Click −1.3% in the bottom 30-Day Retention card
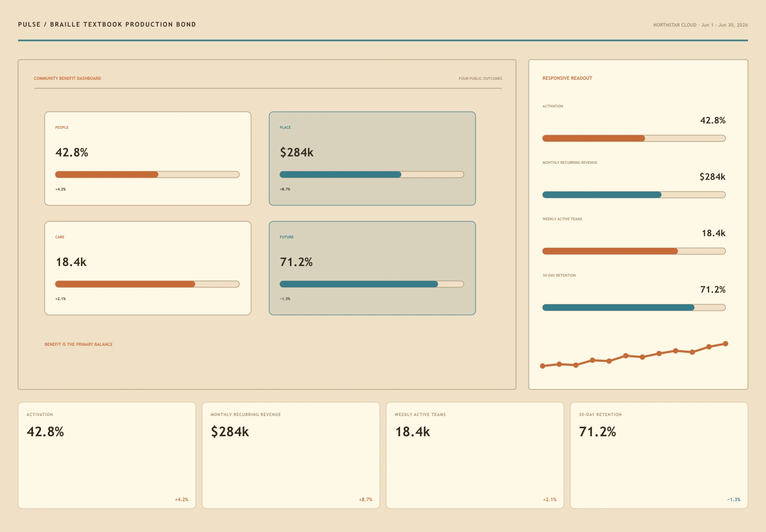766x532 pixels. (734, 500)
